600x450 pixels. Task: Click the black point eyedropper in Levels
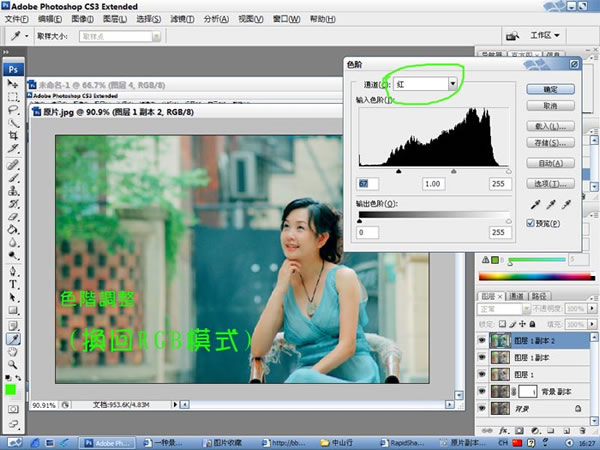tap(534, 202)
